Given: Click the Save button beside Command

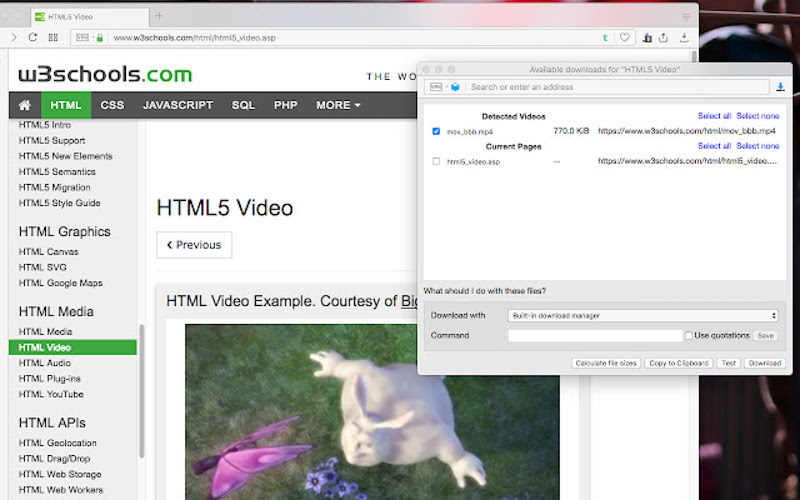Looking at the screenshot, I should pyautogui.click(x=765, y=336).
